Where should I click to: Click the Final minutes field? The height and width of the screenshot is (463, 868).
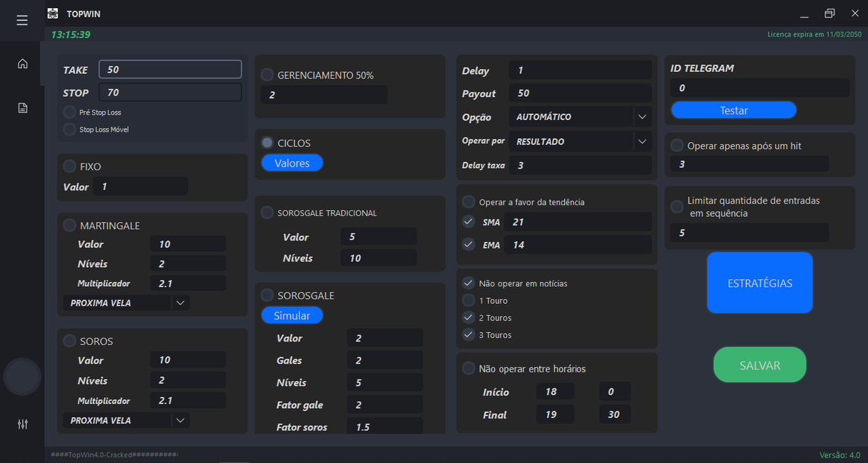pyautogui.click(x=615, y=414)
